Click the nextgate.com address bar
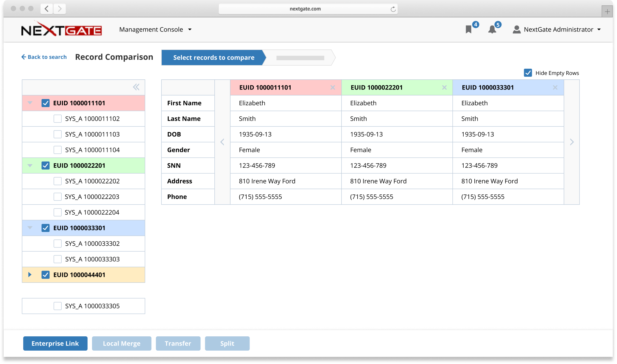 [x=308, y=9]
